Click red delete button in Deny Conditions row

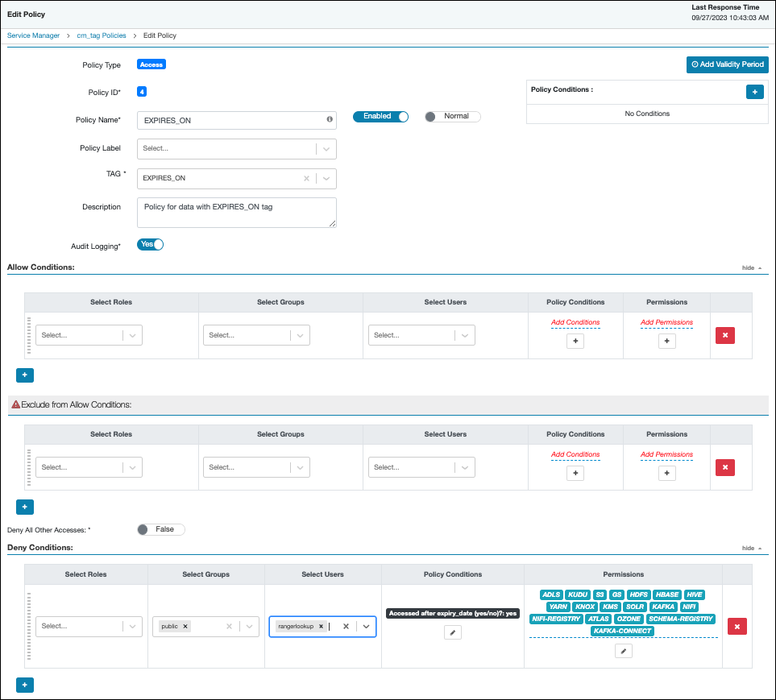(737, 626)
